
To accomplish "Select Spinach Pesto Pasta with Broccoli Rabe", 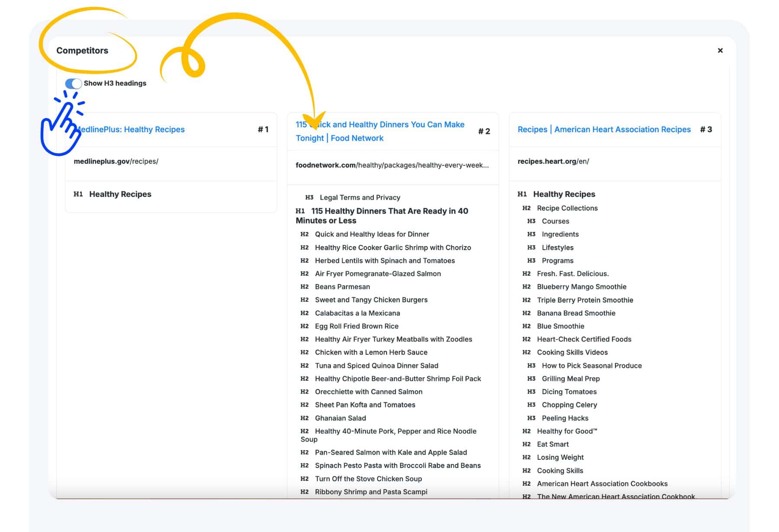I will coord(398,465).
